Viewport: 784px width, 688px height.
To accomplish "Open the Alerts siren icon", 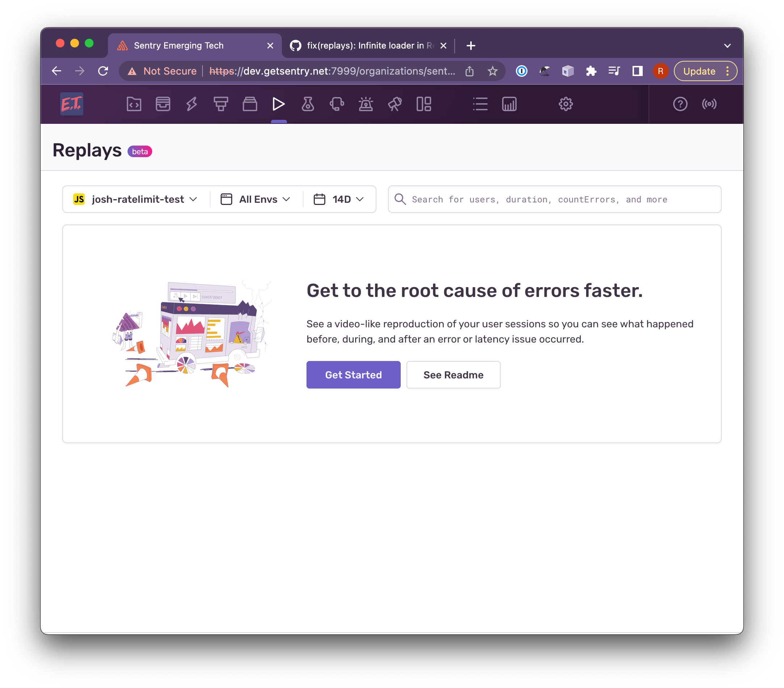I will coord(366,104).
